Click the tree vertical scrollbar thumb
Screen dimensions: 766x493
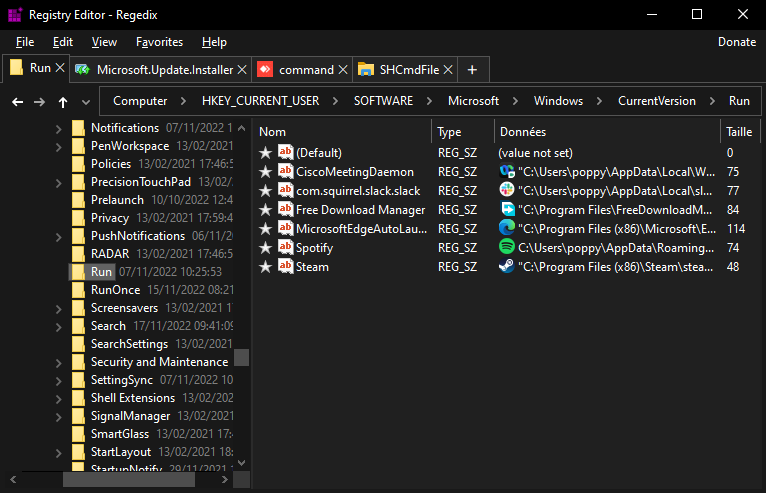[x=241, y=358]
